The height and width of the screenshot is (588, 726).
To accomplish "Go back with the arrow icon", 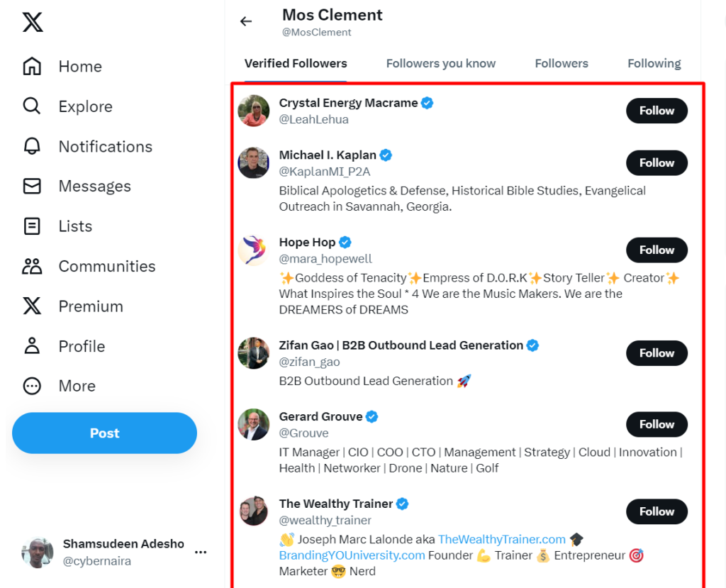I will click(x=245, y=21).
